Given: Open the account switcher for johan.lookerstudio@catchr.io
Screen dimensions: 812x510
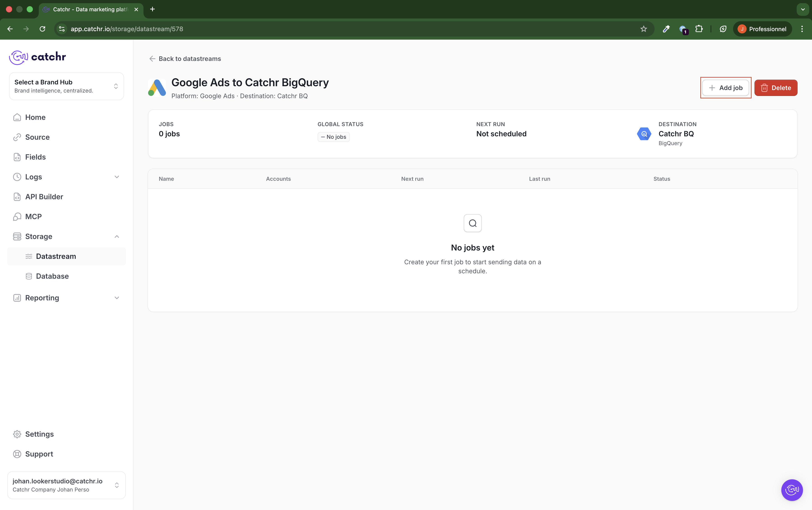Looking at the screenshot, I should pyautogui.click(x=66, y=485).
